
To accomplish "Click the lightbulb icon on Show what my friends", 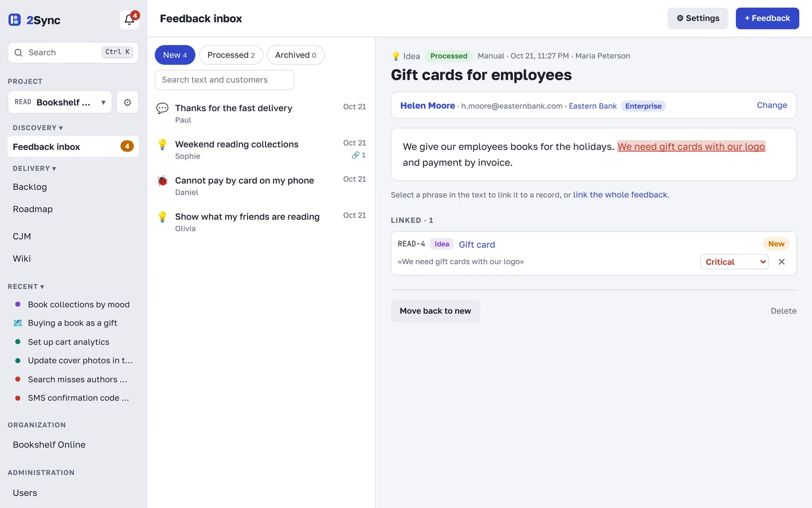I will (162, 216).
